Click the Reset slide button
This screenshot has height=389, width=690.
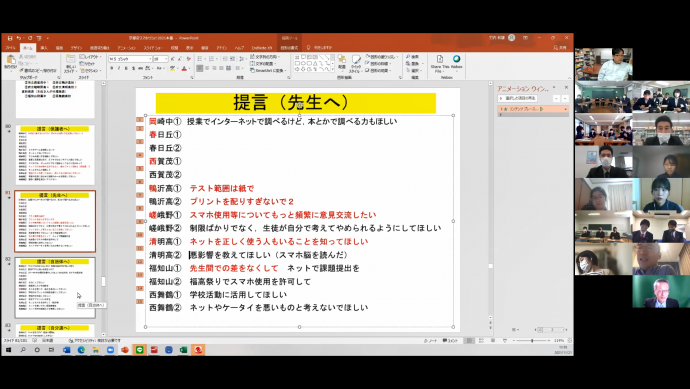[87, 64]
